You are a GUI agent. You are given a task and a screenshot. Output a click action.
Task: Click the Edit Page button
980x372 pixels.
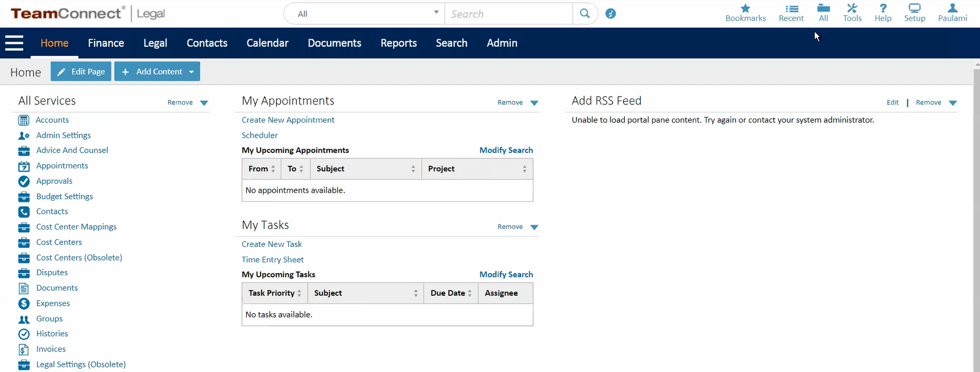81,72
